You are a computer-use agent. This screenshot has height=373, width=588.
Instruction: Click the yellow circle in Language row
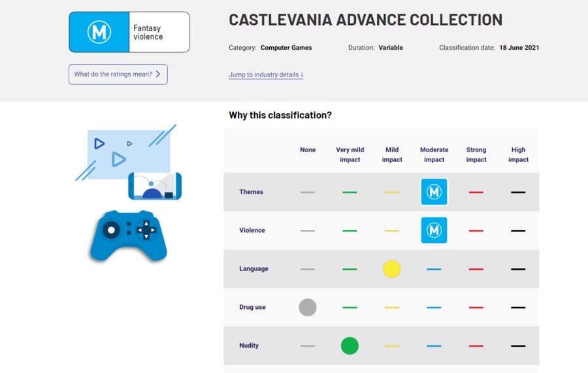[392, 268]
